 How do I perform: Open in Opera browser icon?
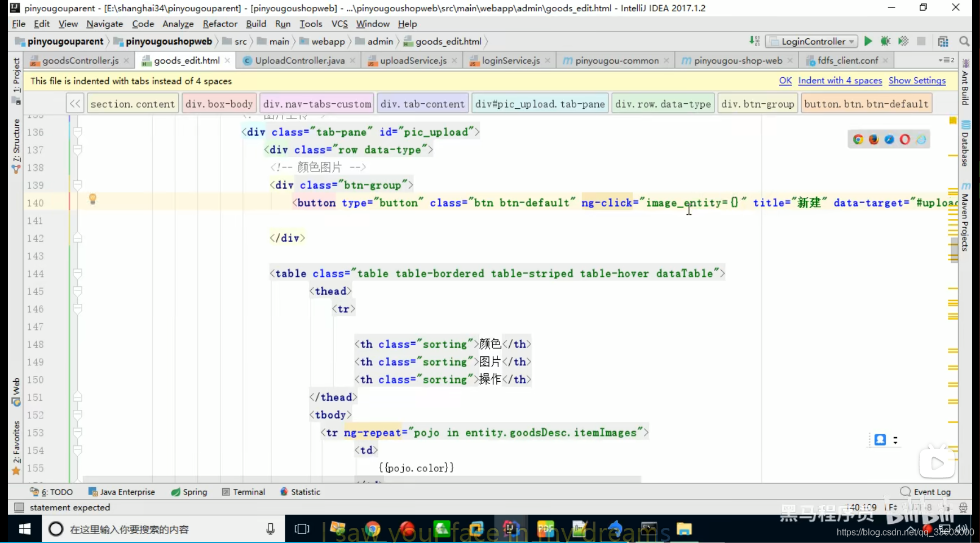[x=905, y=139]
